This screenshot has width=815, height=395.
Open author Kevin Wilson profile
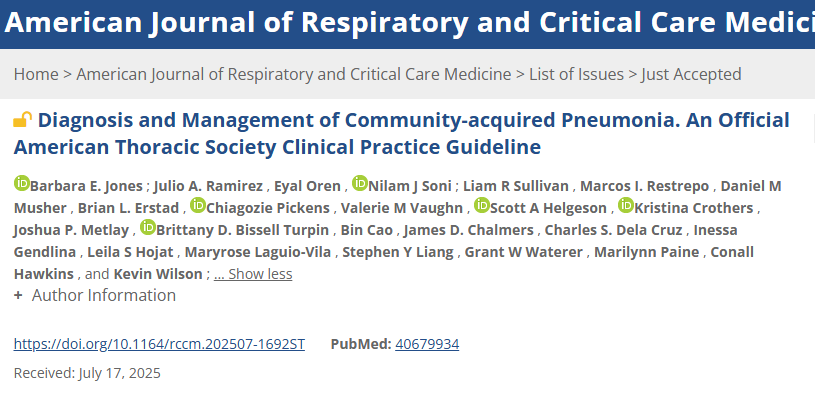pyautogui.click(x=158, y=274)
